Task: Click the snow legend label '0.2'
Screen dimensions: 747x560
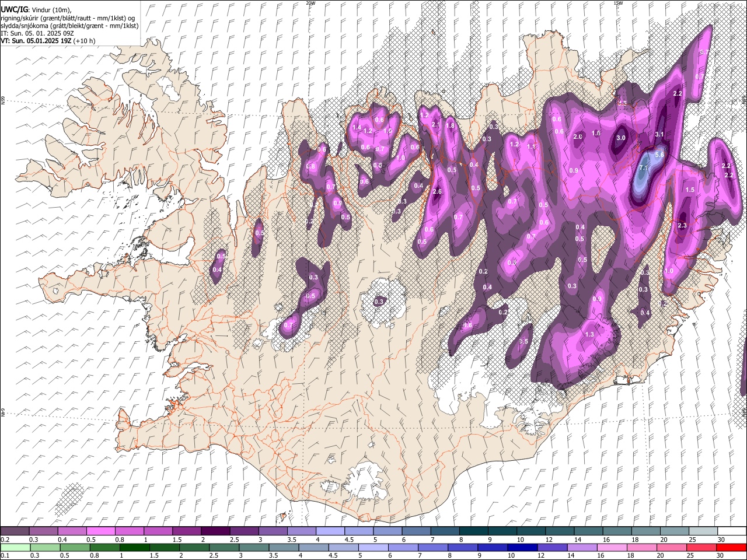Action: click(x=4, y=540)
